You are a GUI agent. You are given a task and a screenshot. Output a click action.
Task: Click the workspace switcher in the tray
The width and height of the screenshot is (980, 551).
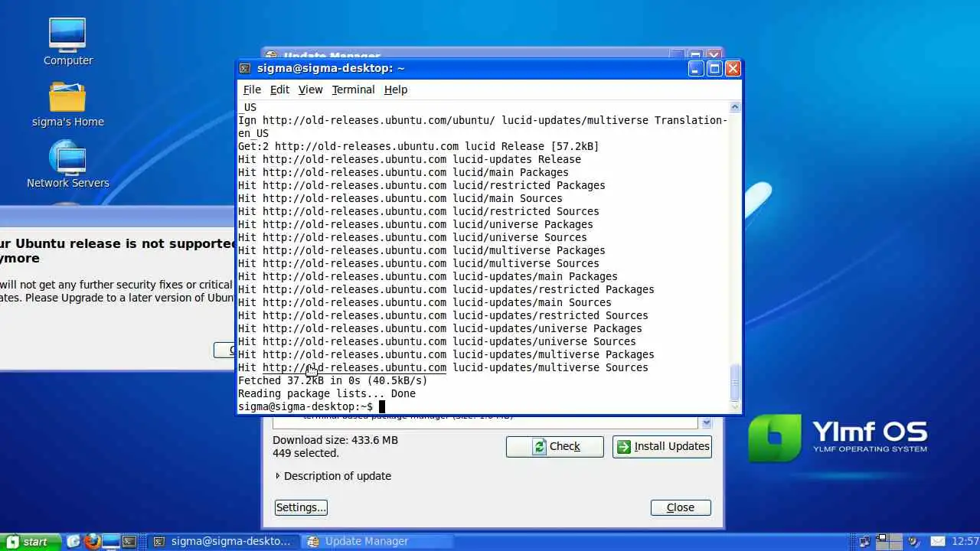(889, 541)
